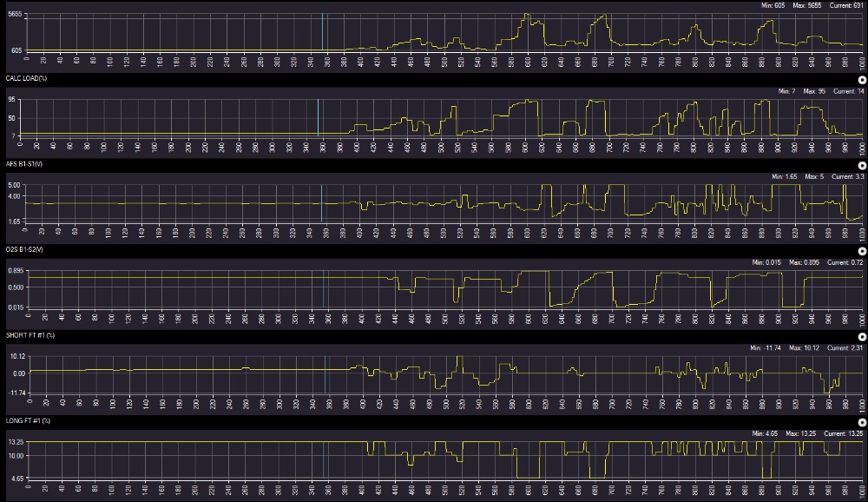Click the Current: 691 readout on the top graph
868x502 pixels.
pyautogui.click(x=844, y=6)
